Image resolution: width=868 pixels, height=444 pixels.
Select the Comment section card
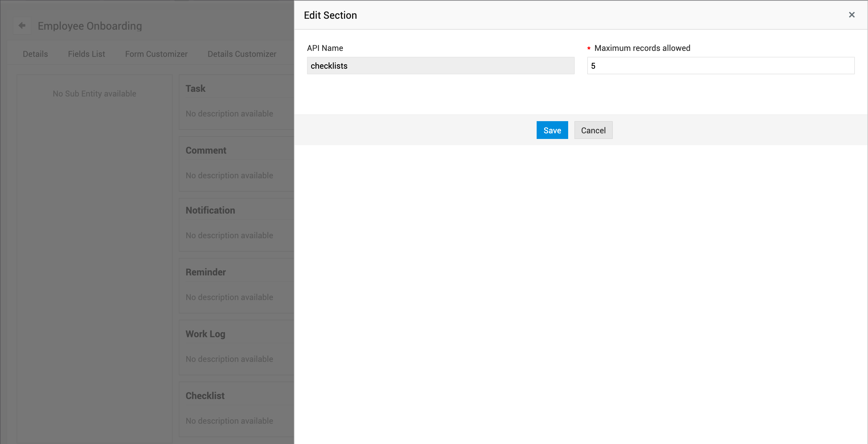pyautogui.click(x=236, y=163)
